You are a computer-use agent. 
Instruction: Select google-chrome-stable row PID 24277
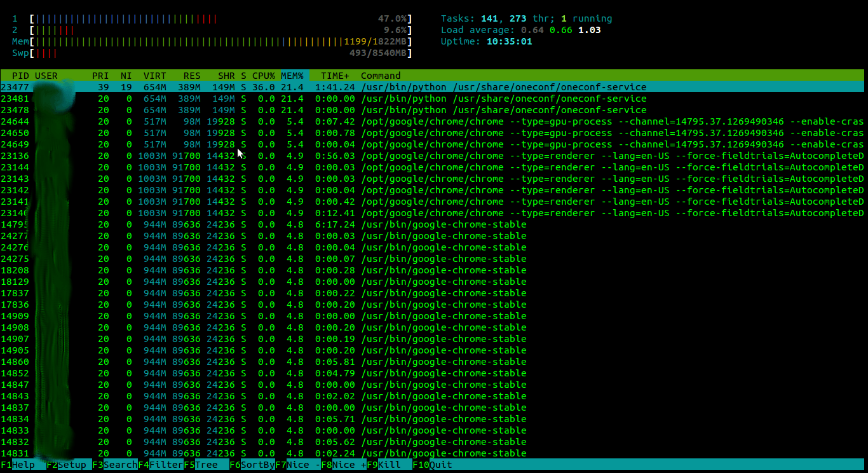point(432,236)
